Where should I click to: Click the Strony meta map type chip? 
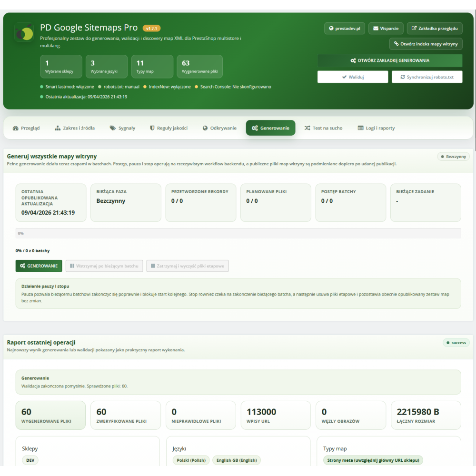click(373, 460)
